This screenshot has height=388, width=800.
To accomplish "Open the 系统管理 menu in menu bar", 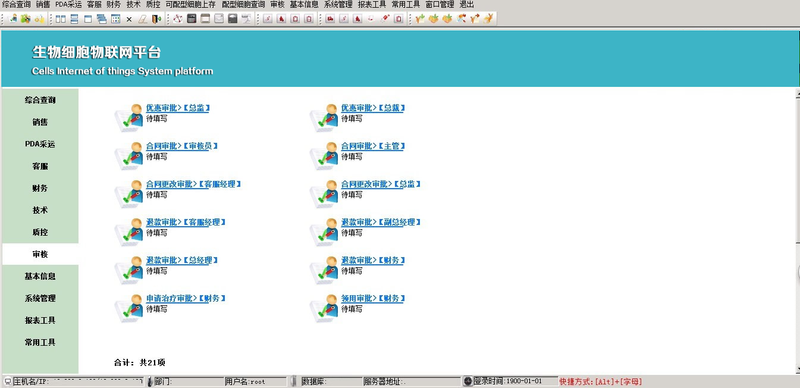I will click(338, 4).
